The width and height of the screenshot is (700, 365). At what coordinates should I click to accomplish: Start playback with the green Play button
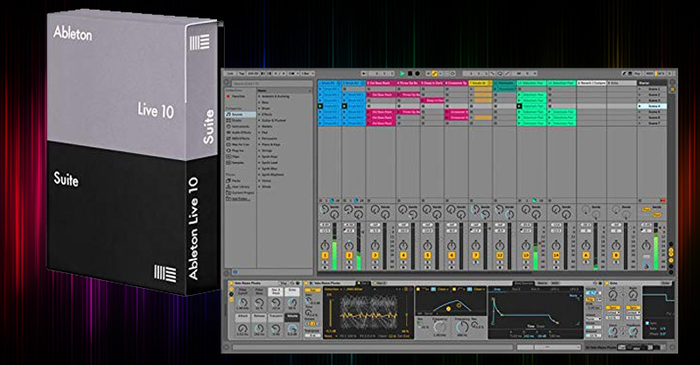tap(402, 73)
